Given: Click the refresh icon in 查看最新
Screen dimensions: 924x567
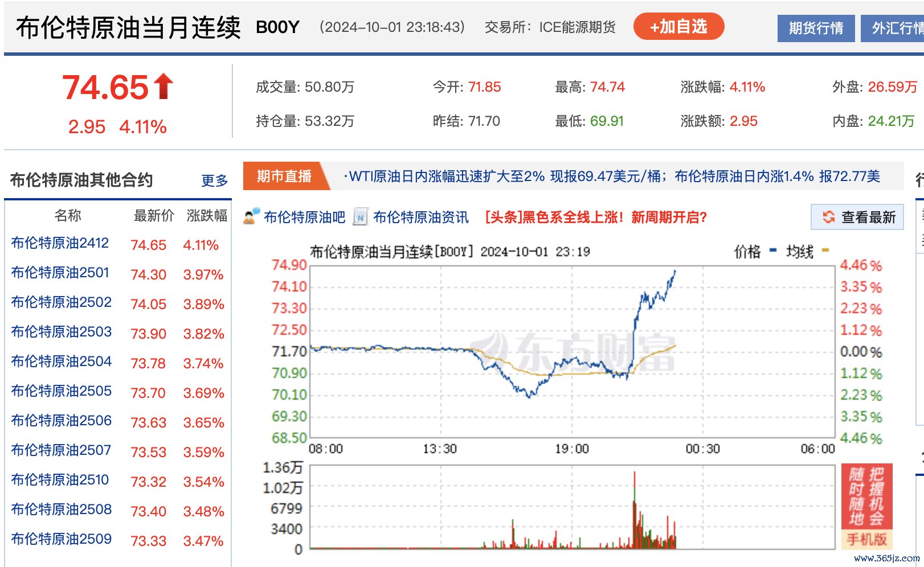Looking at the screenshot, I should tap(829, 217).
